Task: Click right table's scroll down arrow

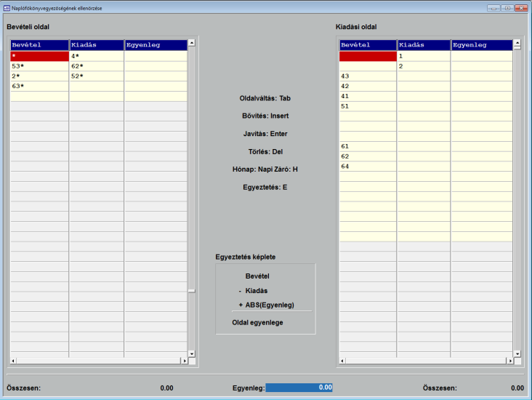Action: point(517,354)
